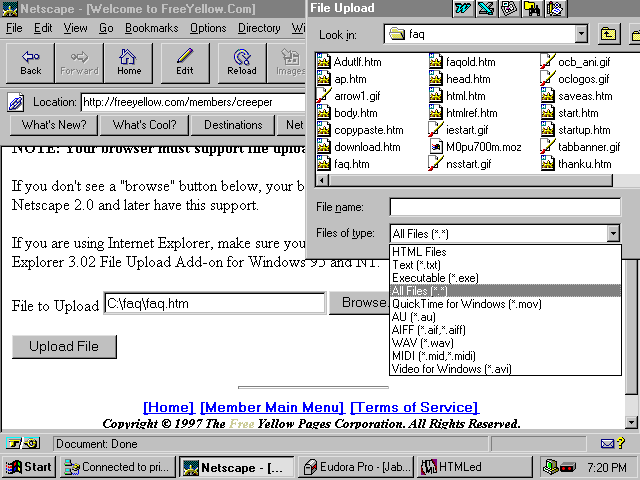Select the arrow1.gif file icon

[x=323, y=96]
